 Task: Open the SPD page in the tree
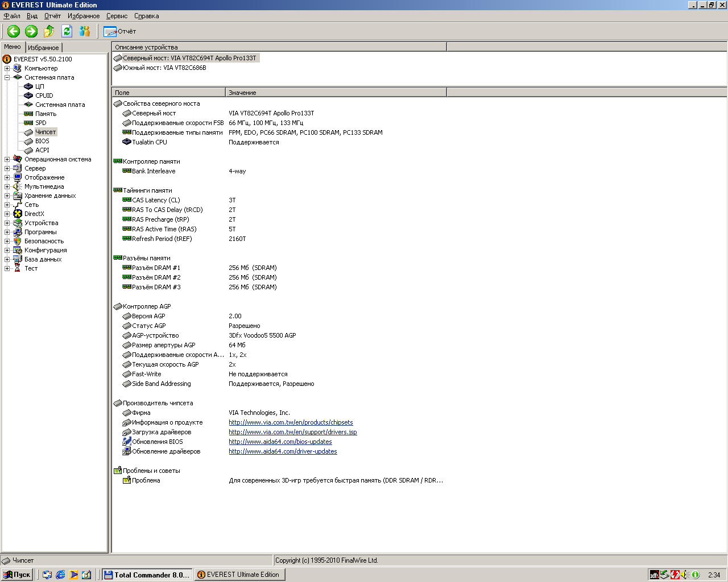(40, 123)
